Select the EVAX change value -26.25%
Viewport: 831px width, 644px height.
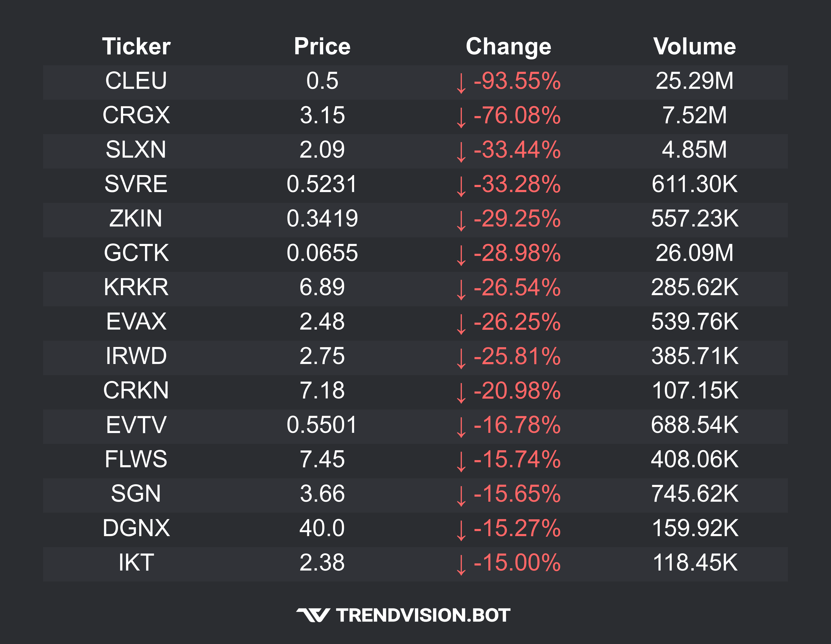coord(517,322)
